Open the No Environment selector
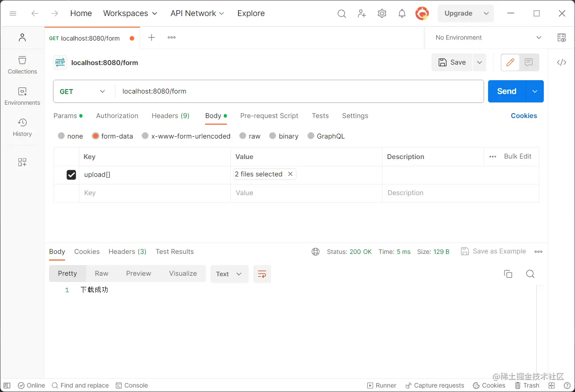 [x=489, y=37]
